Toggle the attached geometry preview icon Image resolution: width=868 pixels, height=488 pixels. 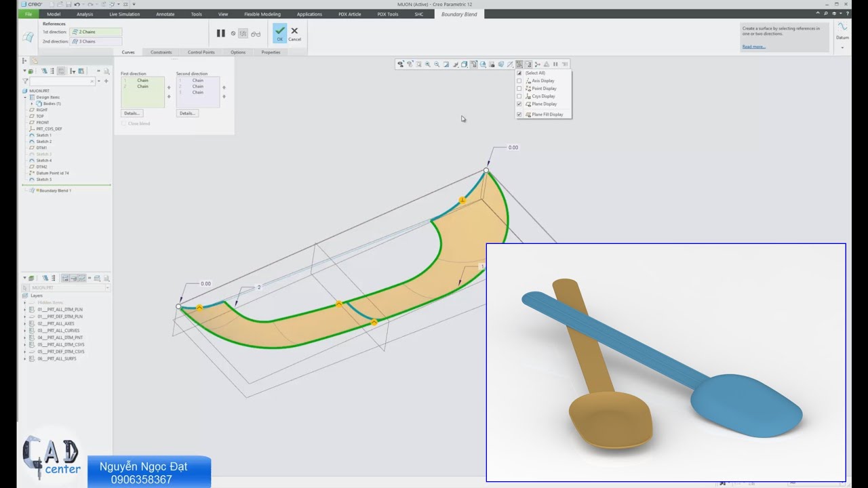pos(243,33)
